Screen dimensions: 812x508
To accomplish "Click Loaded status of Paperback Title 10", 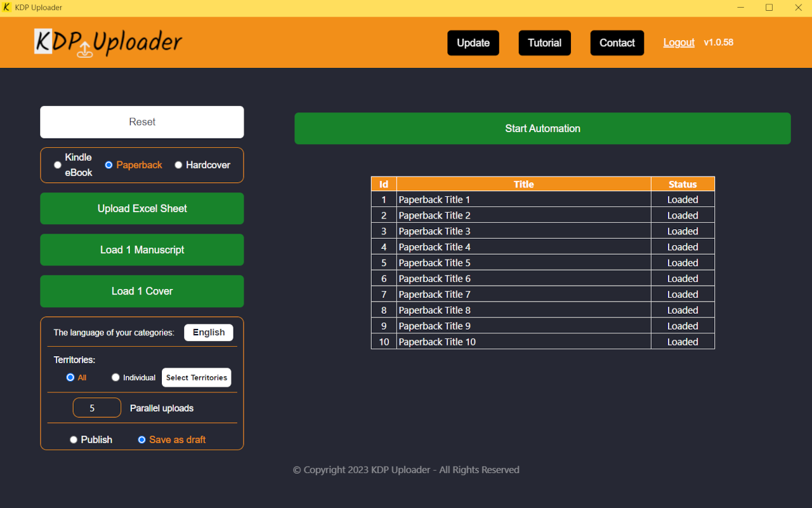I will 683,342.
